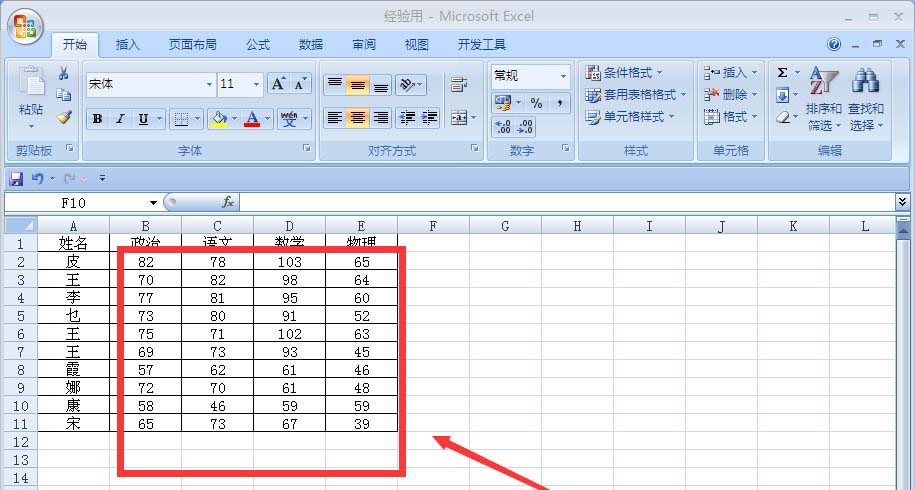This screenshot has width=915, height=490.
Task: Switch to the 公式 ribbon tab
Action: [257, 45]
